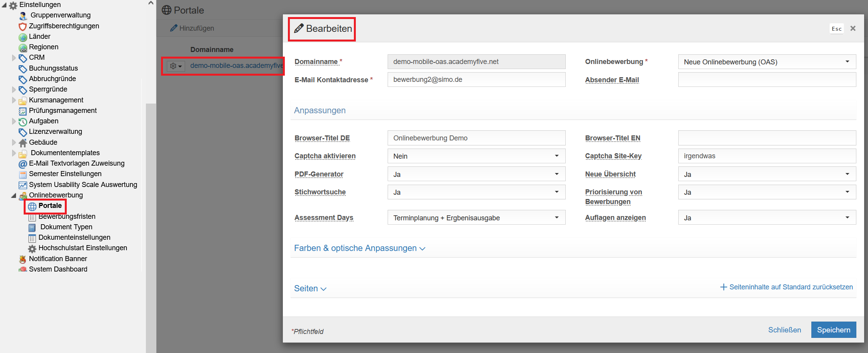The width and height of the screenshot is (868, 353).
Task: Expand the Seiten section
Action: pyautogui.click(x=310, y=289)
